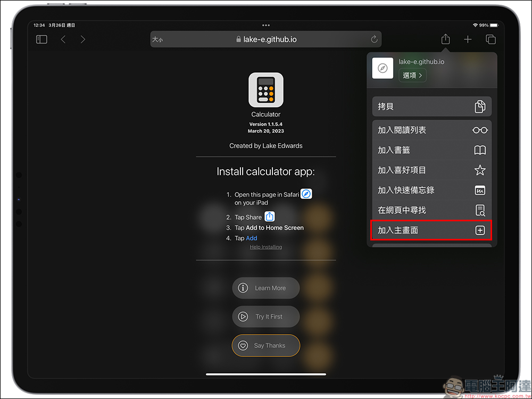Tap the Created by Lake Edwards text
The image size is (532, 399).
pos(266,146)
